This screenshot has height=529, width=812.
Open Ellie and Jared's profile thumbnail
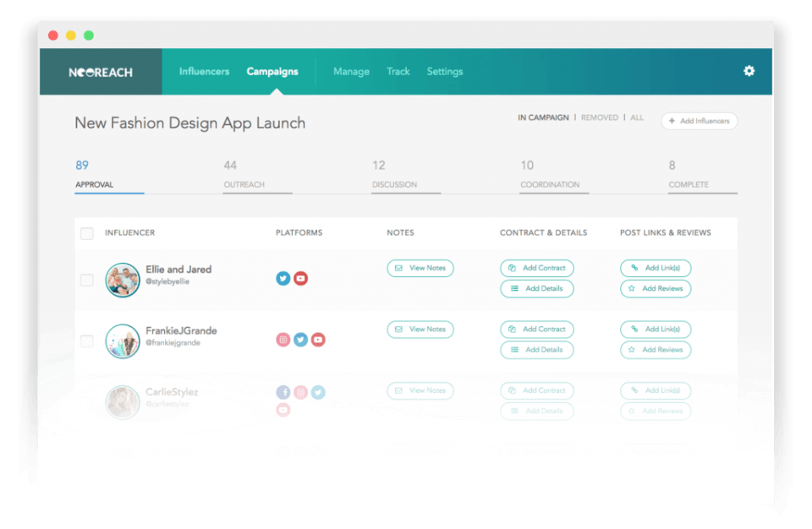click(123, 280)
